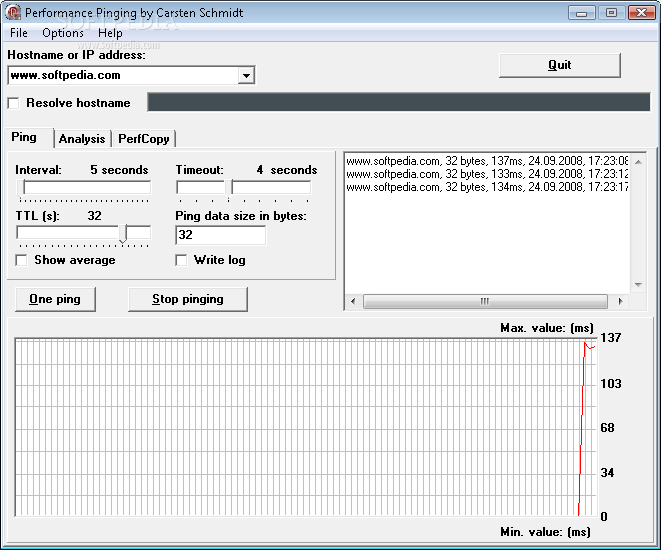Click the results horizontal scroll right arrow

point(621,301)
